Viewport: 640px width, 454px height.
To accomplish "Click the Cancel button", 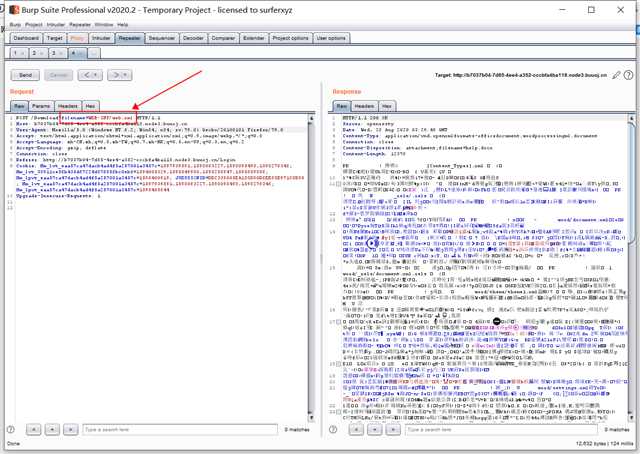I will click(58, 75).
